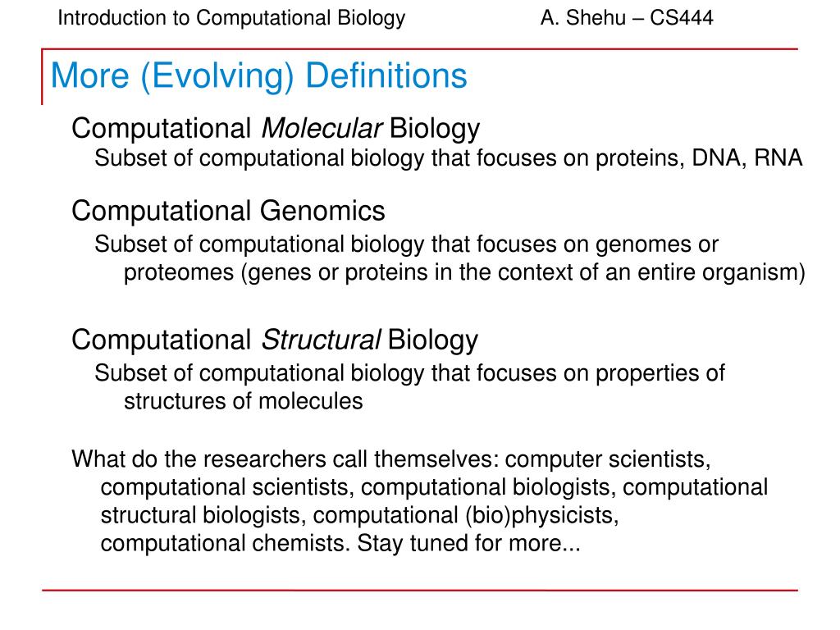The width and height of the screenshot is (840, 630).
Task: Click the line ending 'focuses on properties of'
Action: coord(409,373)
